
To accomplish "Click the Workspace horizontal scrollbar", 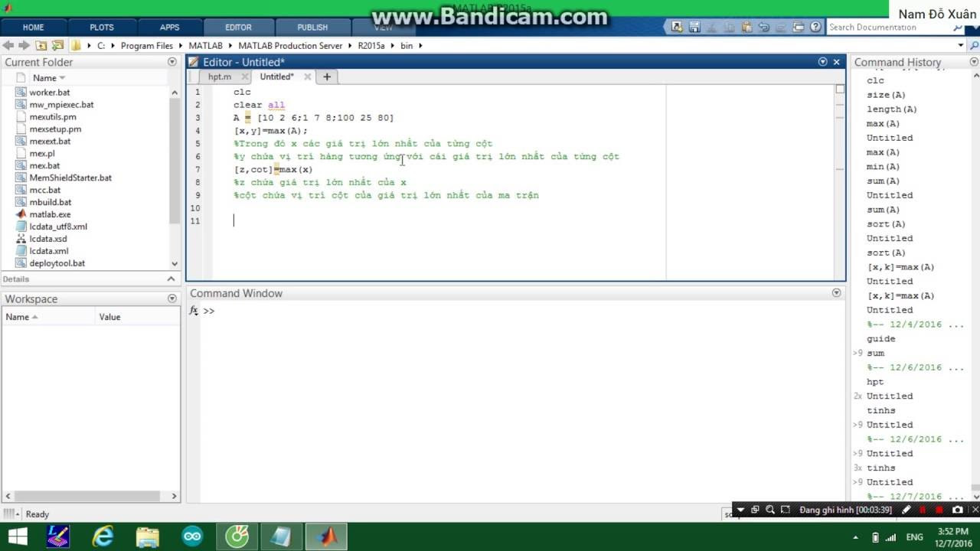I will [x=91, y=496].
